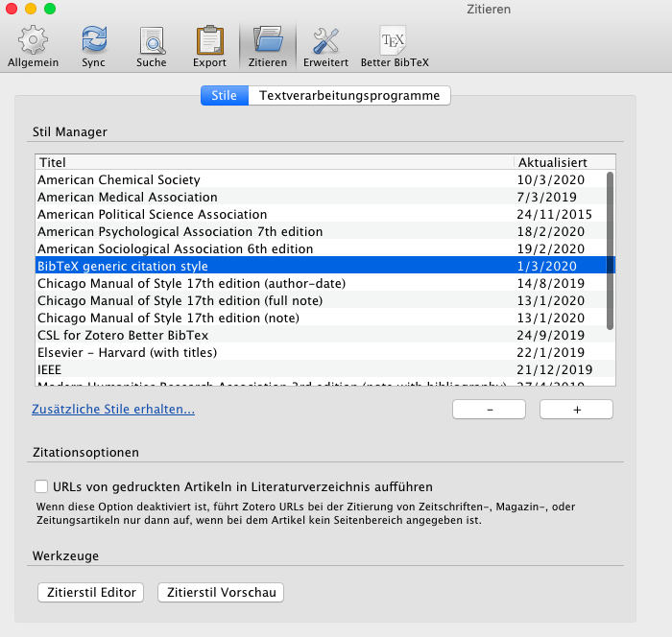Click the date 21/12/2019 cell

coord(555,369)
